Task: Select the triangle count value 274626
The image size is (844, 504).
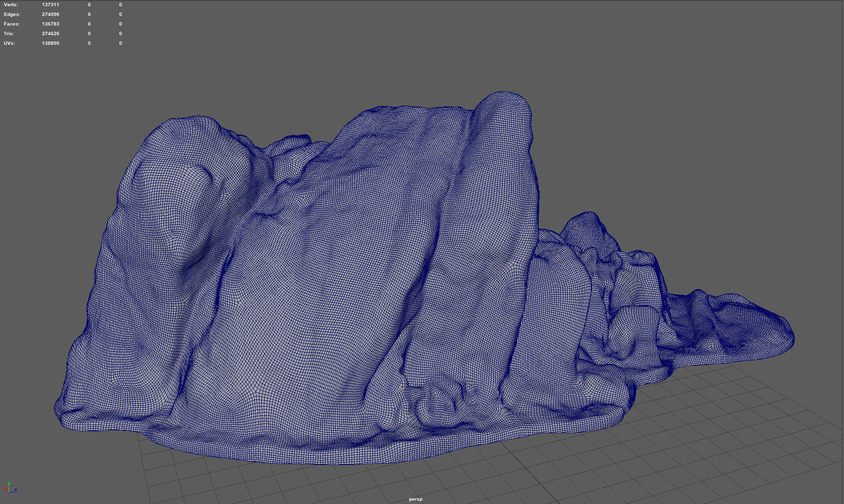Action: (x=51, y=34)
